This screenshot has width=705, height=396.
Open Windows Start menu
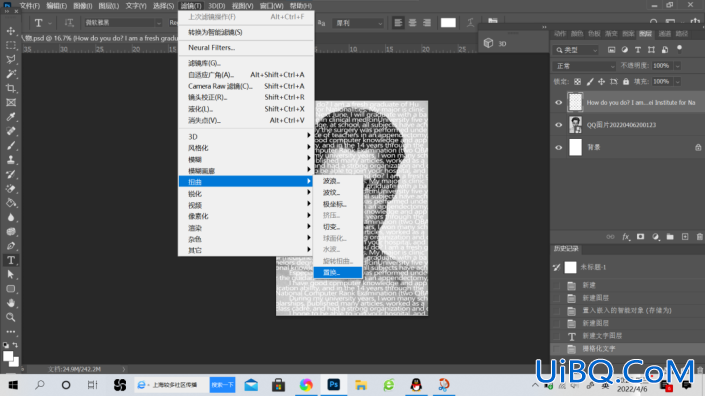[13, 385]
